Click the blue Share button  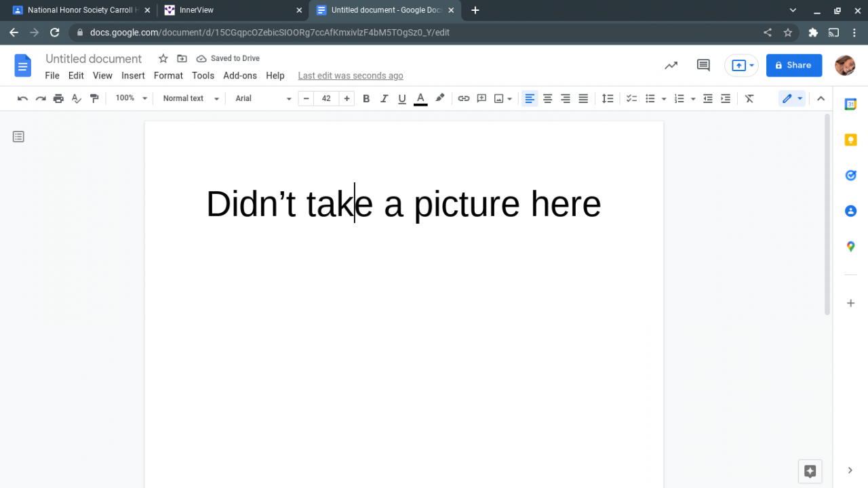click(x=793, y=65)
